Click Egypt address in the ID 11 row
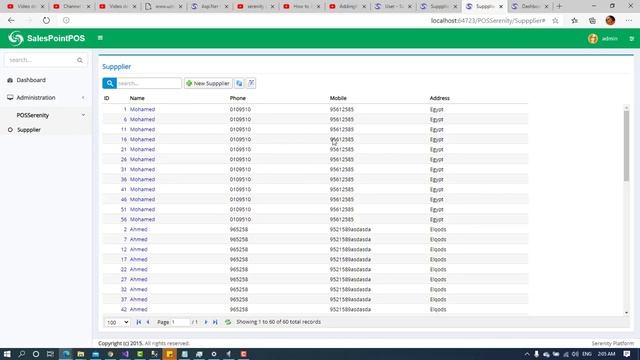 (436, 129)
